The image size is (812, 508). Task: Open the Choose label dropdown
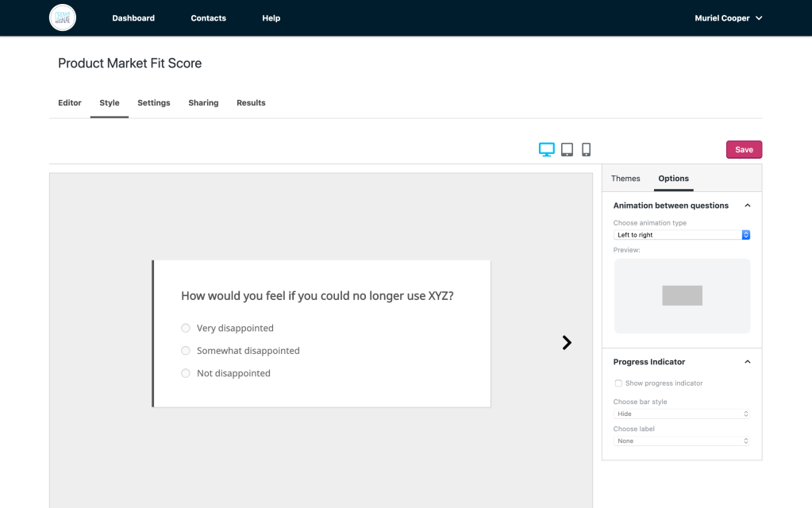coord(682,441)
